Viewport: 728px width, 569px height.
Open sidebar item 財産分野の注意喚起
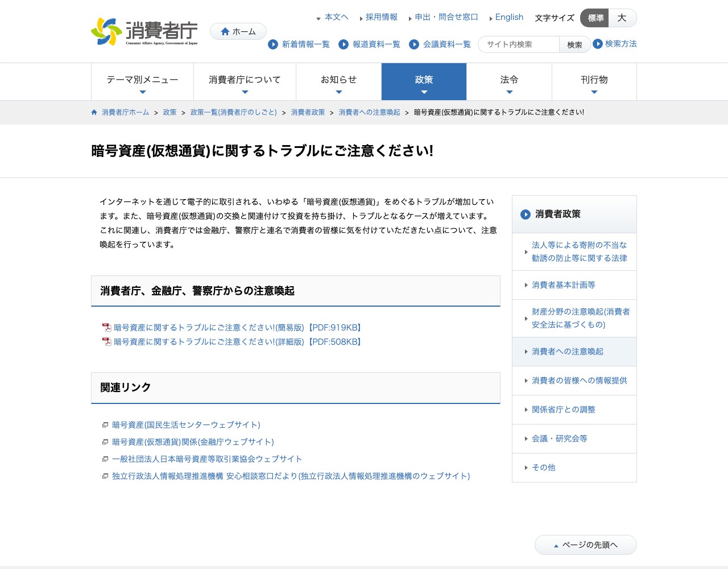(x=574, y=318)
